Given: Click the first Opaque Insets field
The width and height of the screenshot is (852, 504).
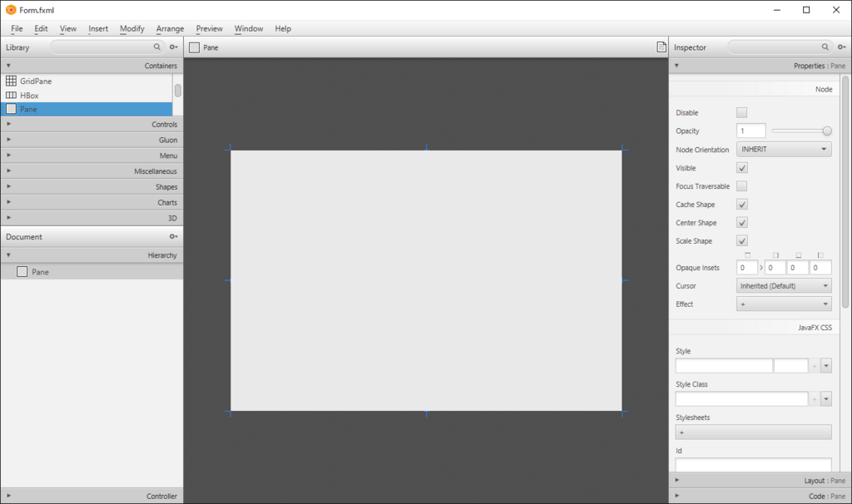Looking at the screenshot, I should 746,268.
